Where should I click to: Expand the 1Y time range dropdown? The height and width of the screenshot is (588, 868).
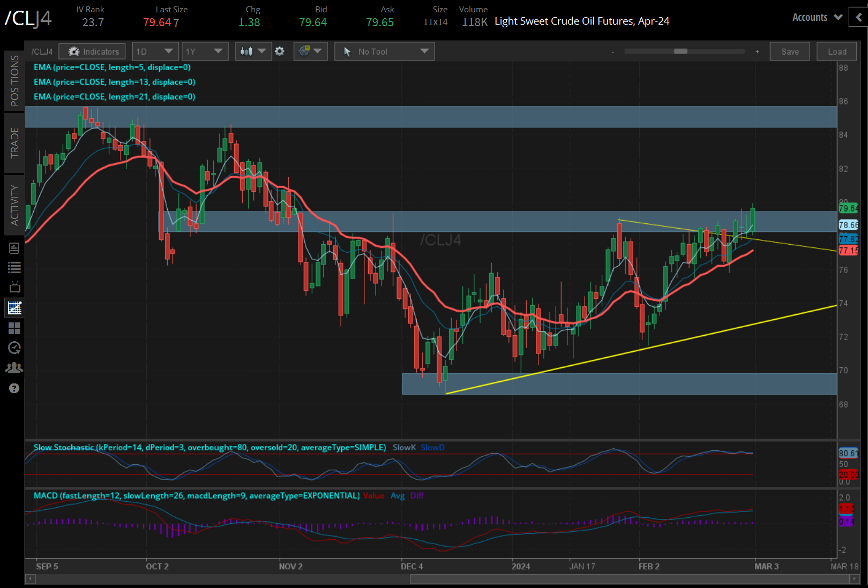tap(205, 51)
